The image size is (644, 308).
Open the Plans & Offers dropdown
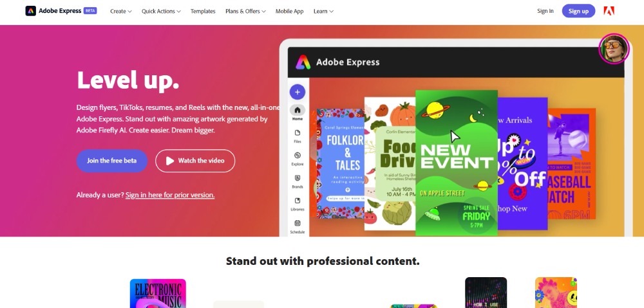tap(245, 12)
